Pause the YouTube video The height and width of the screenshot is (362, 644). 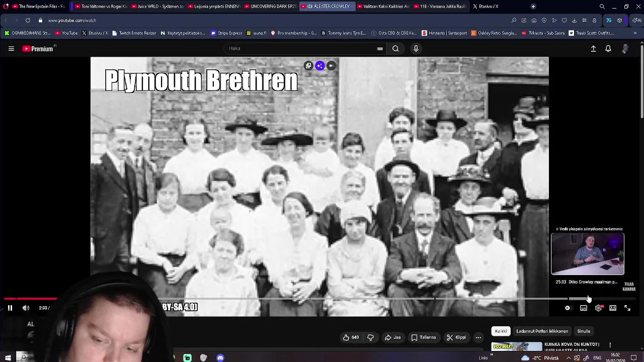(10, 308)
